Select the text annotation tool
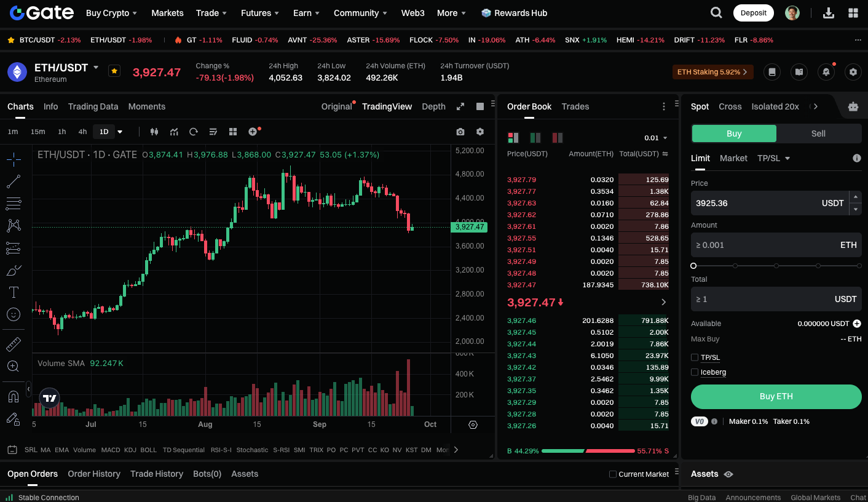This screenshot has width=868, height=502. (x=14, y=292)
